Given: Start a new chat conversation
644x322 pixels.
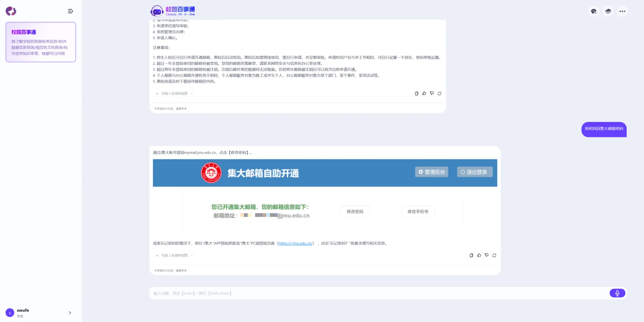Looking at the screenshot, I should tap(594, 11).
